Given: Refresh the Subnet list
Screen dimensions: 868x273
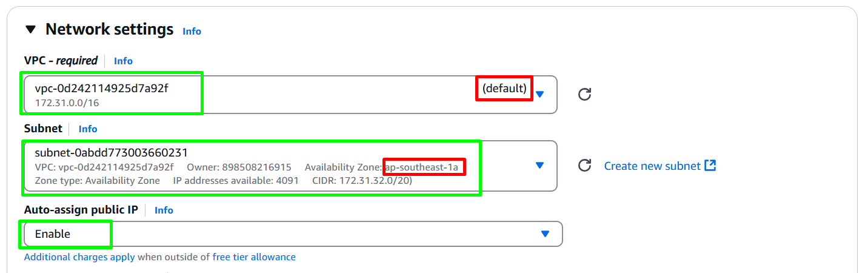Looking at the screenshot, I should pyautogui.click(x=584, y=166).
